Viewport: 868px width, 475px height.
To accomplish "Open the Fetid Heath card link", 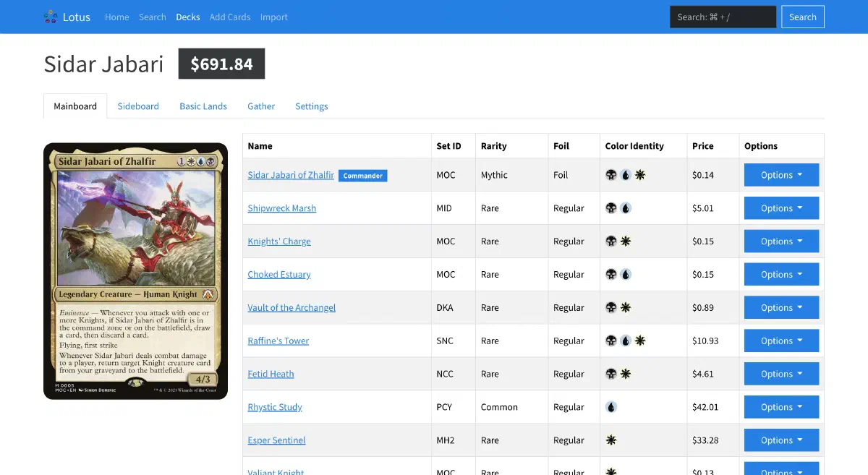I will click(x=271, y=374).
